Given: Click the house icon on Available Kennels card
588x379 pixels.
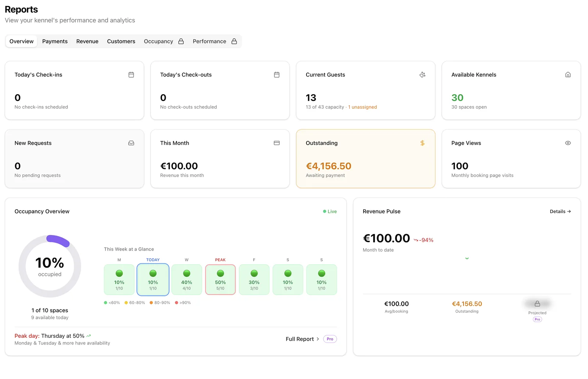Looking at the screenshot, I should pyautogui.click(x=568, y=74).
